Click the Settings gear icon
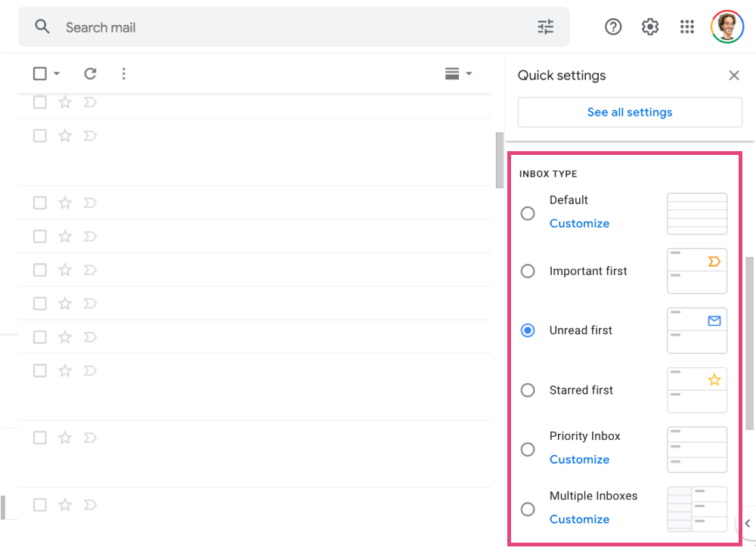Viewport: 756px width, 557px height. pos(650,27)
